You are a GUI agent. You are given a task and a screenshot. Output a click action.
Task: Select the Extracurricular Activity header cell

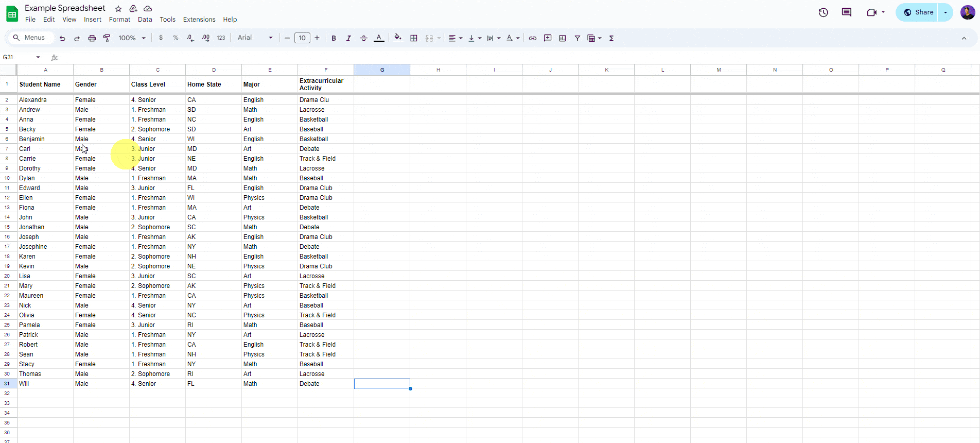326,84
